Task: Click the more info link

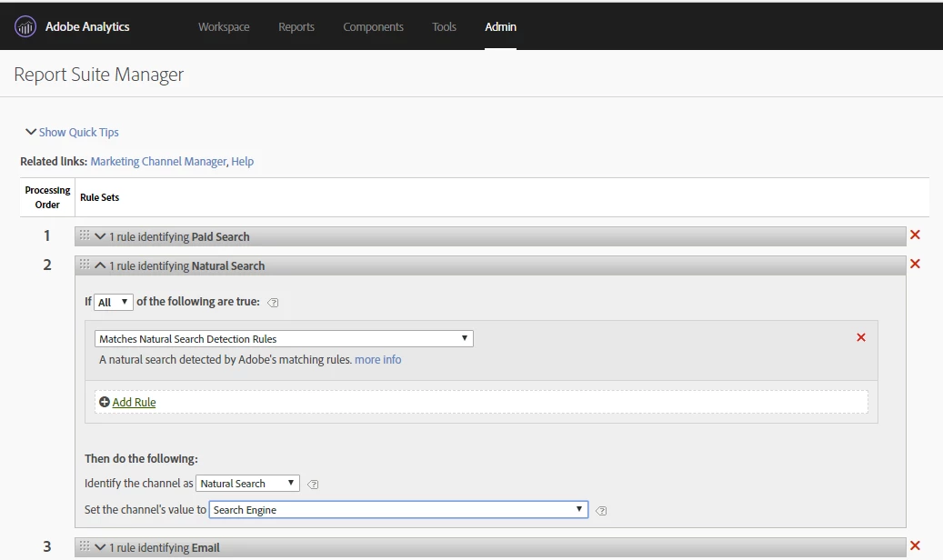Action: pos(377,359)
